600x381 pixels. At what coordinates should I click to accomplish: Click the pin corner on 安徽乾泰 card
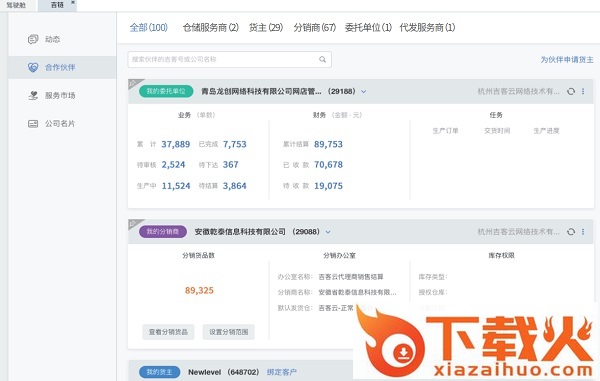tap(134, 223)
